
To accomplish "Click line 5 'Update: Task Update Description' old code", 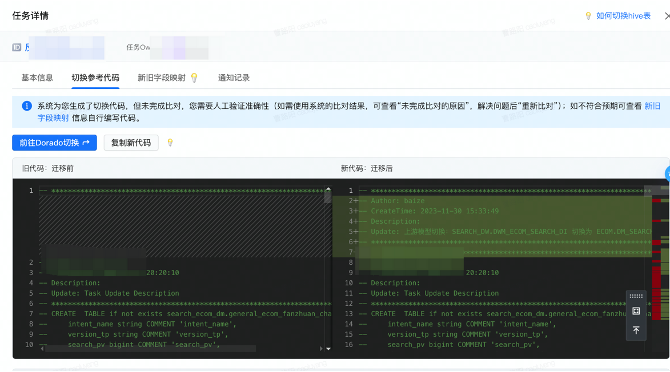I will [115, 293].
